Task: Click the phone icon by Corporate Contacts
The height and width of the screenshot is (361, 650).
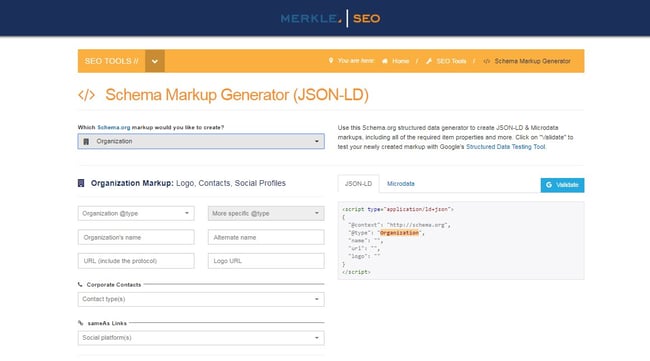Action: pyautogui.click(x=80, y=284)
